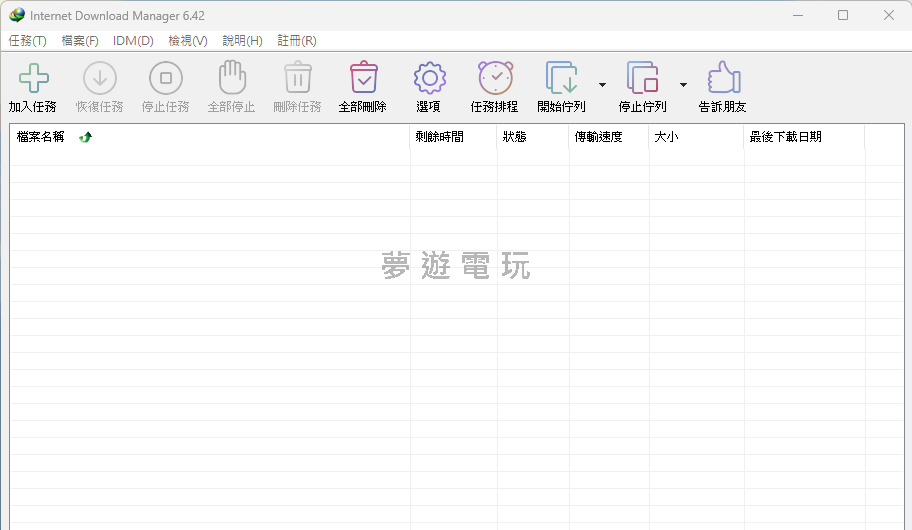The image size is (912, 530).
Task: Open the 註冊(R) menu
Action: pos(297,41)
